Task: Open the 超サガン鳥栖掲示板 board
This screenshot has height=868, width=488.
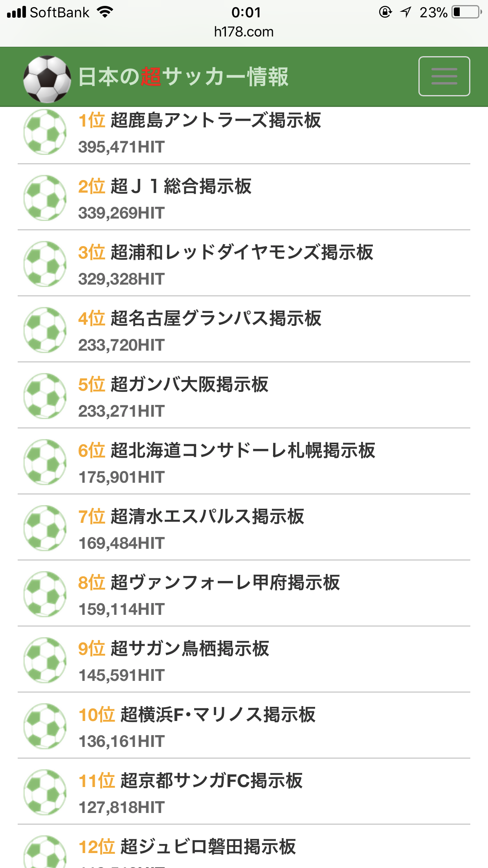Action: [x=190, y=649]
